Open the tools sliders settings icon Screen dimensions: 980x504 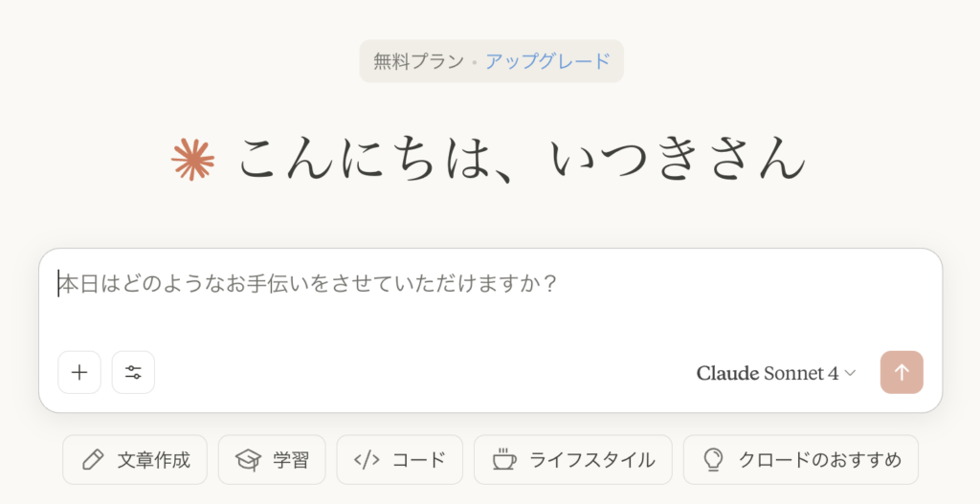pyautogui.click(x=133, y=372)
